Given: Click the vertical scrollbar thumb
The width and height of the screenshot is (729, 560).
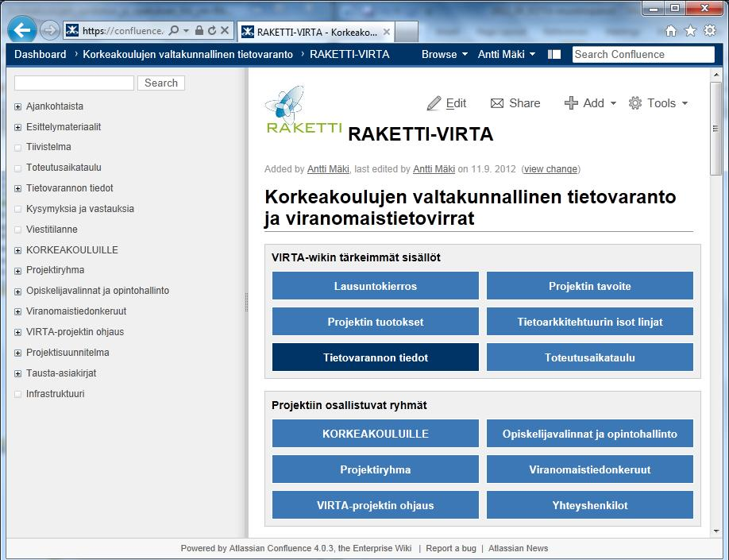Looking at the screenshot, I should click(x=715, y=129).
